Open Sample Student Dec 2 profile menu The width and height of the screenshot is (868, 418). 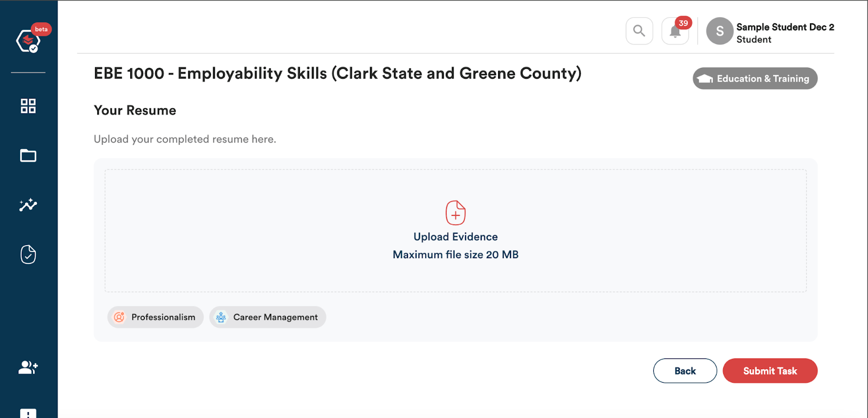(x=785, y=33)
